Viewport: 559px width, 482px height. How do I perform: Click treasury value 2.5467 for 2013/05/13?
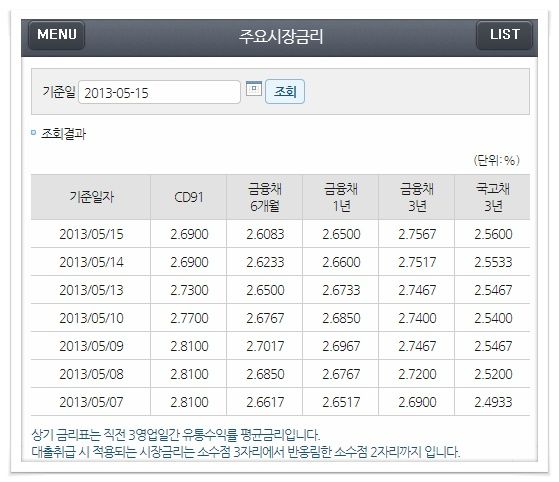coord(493,290)
